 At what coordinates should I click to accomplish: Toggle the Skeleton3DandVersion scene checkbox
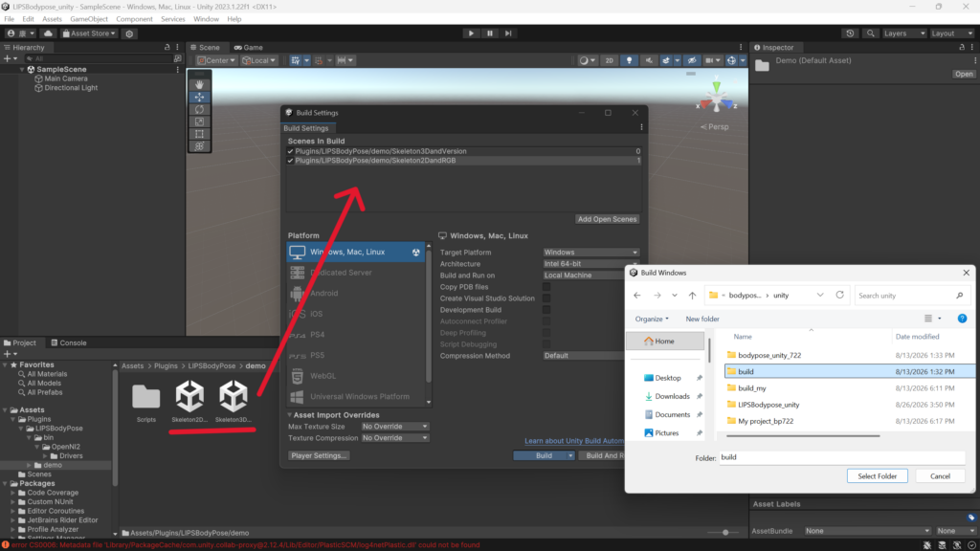coord(291,151)
